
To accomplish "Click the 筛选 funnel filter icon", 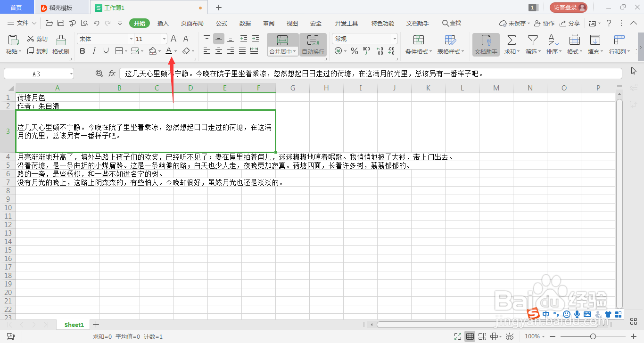I will pos(533,40).
